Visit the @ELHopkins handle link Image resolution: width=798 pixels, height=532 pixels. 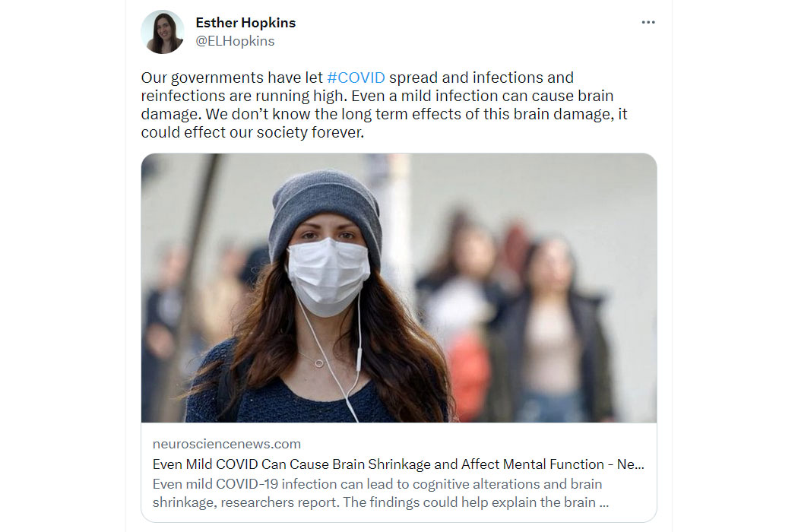point(235,41)
